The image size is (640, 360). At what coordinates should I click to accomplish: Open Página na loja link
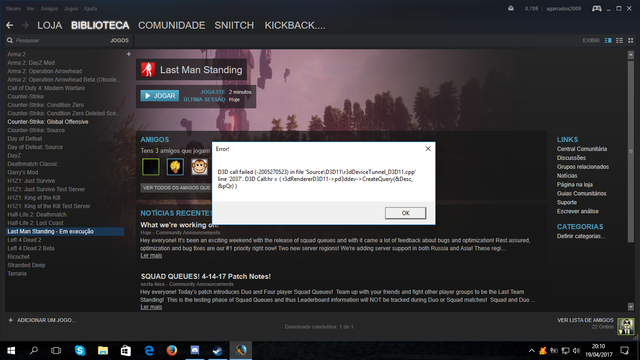pyautogui.click(x=575, y=184)
